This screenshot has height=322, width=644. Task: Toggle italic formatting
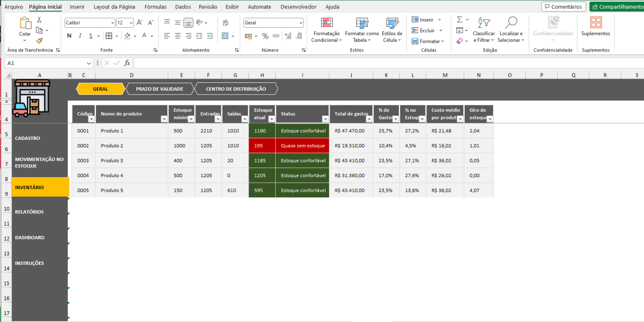[79, 36]
